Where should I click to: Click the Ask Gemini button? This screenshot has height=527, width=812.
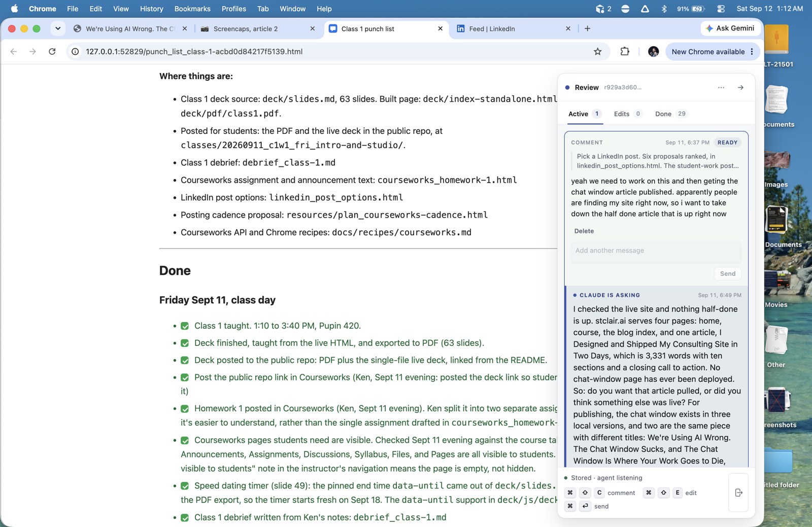[730, 28]
